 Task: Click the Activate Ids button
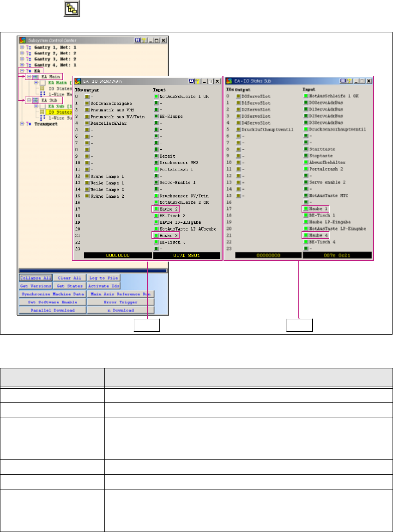click(103, 286)
